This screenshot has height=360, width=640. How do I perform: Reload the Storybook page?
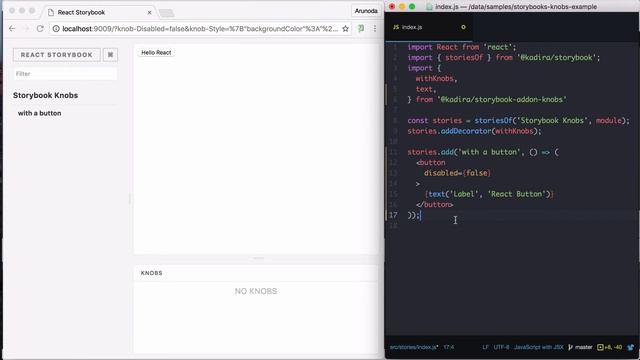40,29
